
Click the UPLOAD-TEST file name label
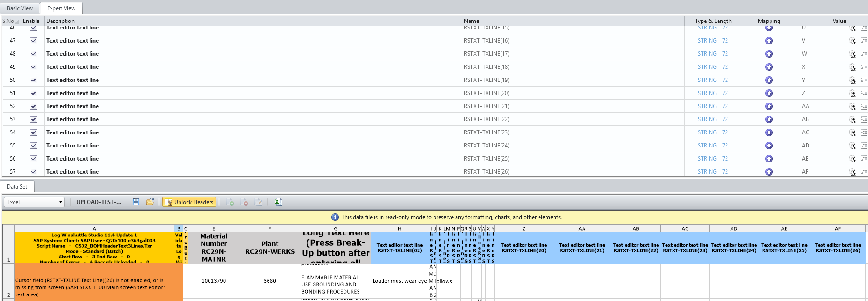click(99, 202)
